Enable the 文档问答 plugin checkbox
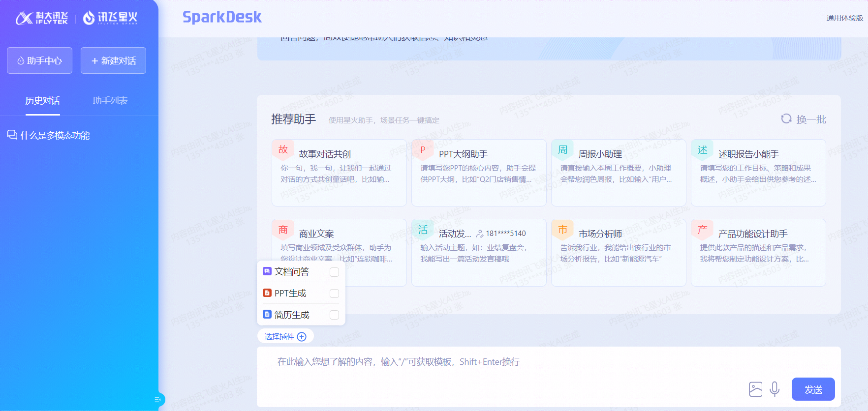 click(x=334, y=272)
